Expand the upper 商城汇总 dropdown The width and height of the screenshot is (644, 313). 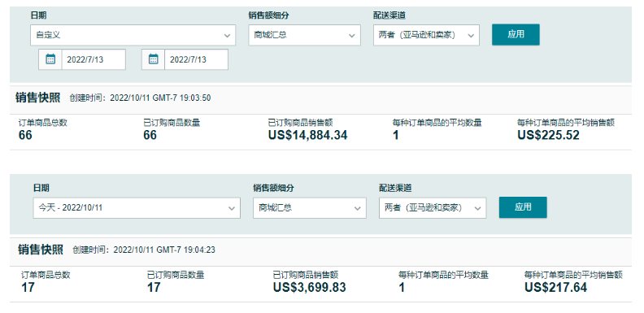tap(304, 35)
